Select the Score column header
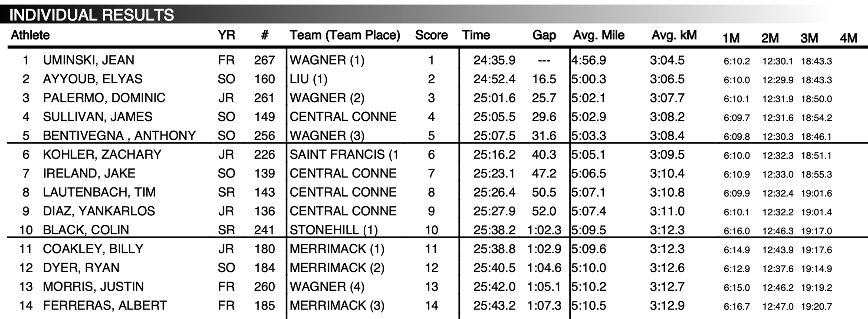 pyautogui.click(x=431, y=35)
